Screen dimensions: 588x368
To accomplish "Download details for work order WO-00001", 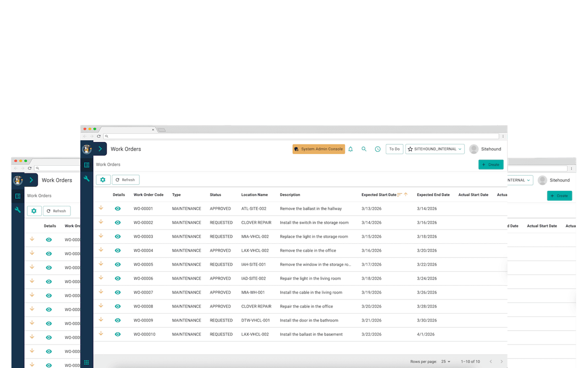I will click(101, 208).
